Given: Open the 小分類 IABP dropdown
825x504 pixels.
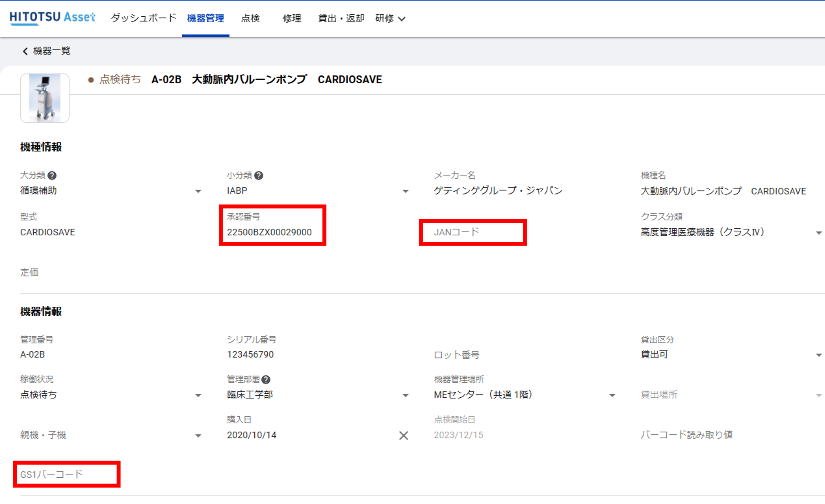Looking at the screenshot, I should click(x=318, y=191).
